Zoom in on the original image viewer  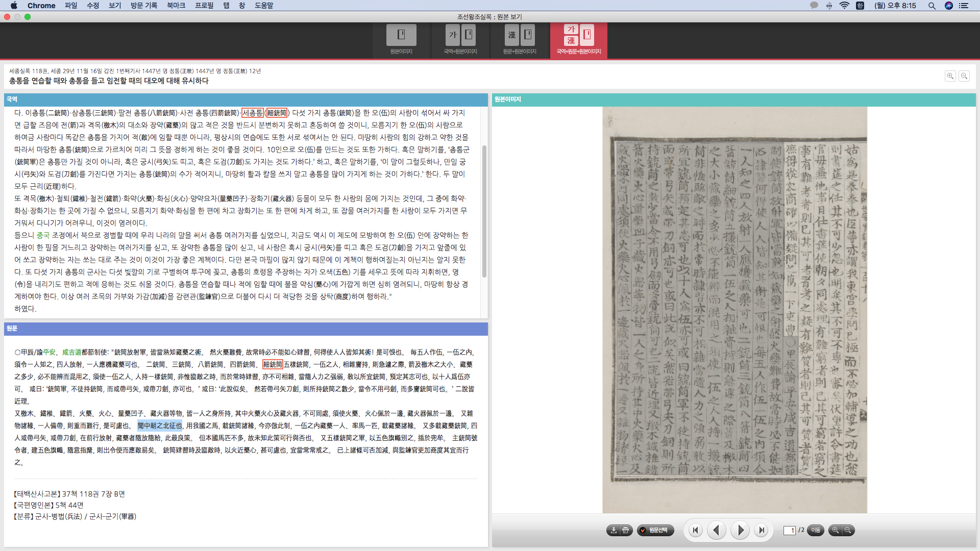[x=835, y=530]
